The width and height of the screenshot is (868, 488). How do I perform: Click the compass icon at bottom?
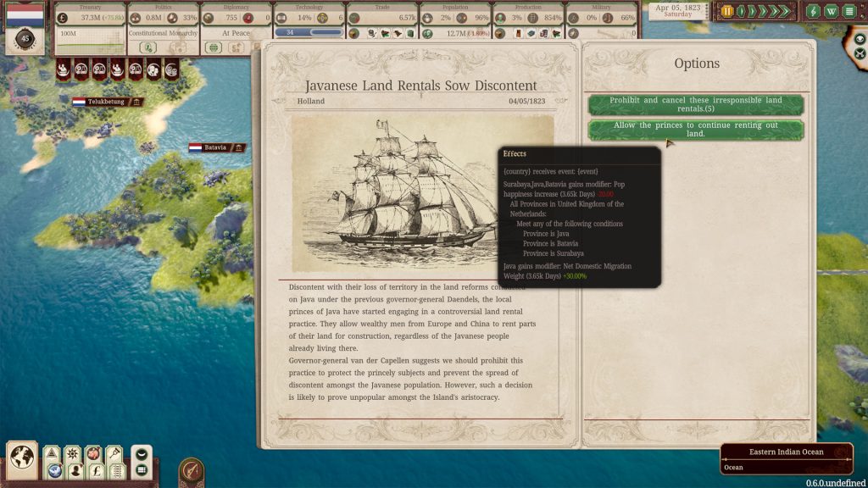coord(192,471)
